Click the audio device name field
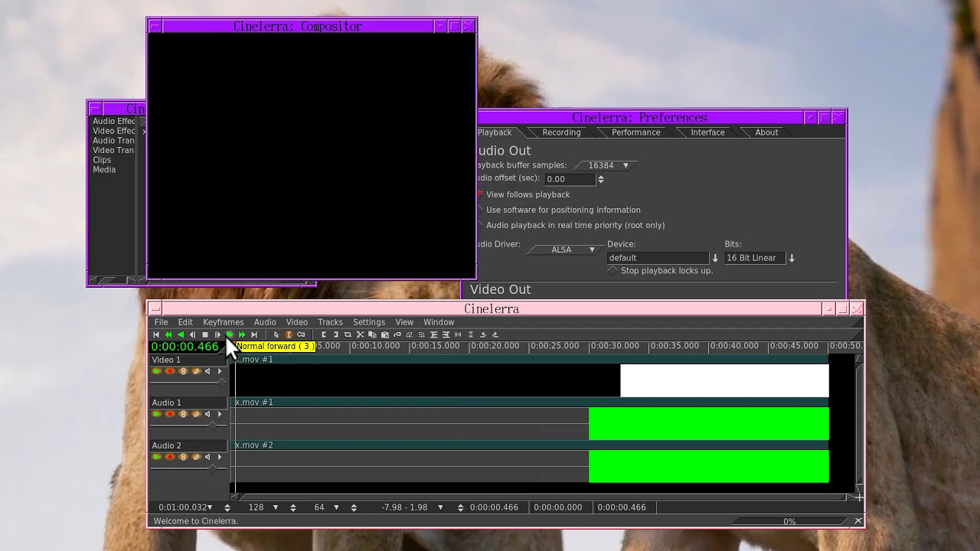The image size is (980, 551). point(658,258)
